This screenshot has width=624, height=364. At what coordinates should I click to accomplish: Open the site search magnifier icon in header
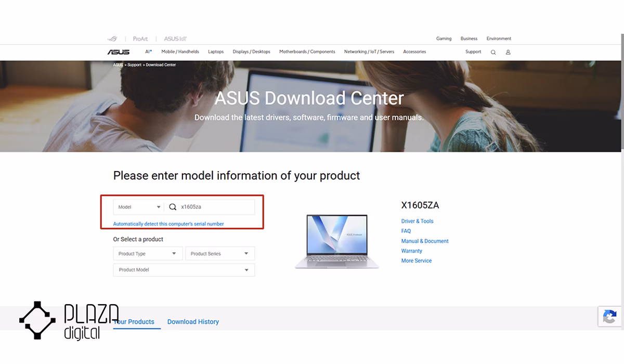coord(493,52)
